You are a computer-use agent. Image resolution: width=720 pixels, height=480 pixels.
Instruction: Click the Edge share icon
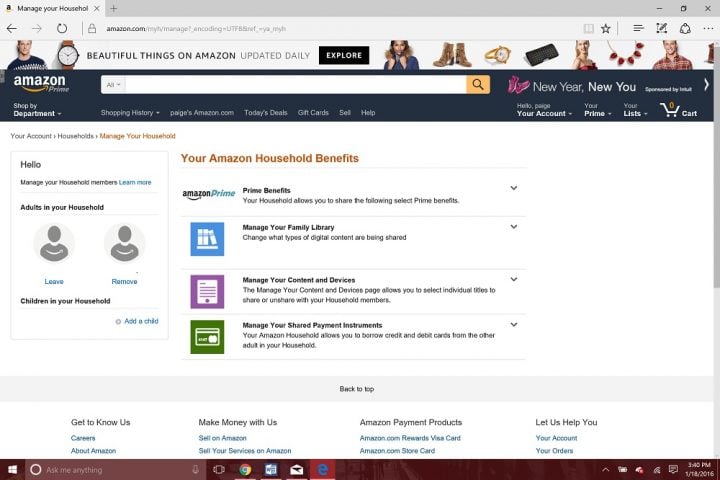click(x=685, y=28)
